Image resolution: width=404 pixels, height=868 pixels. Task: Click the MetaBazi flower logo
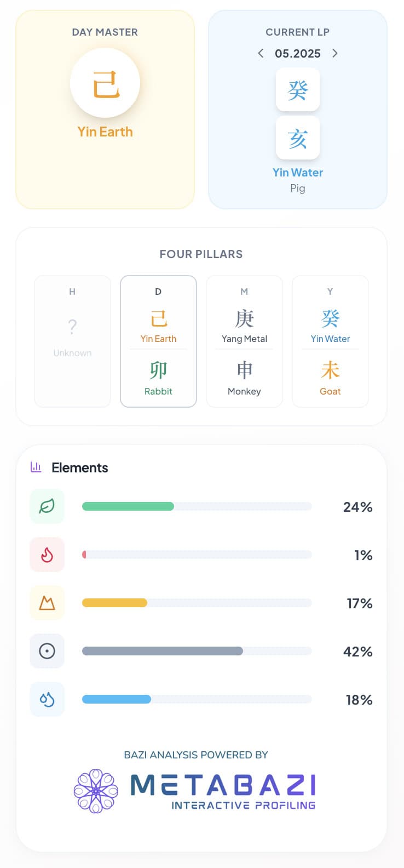click(96, 791)
